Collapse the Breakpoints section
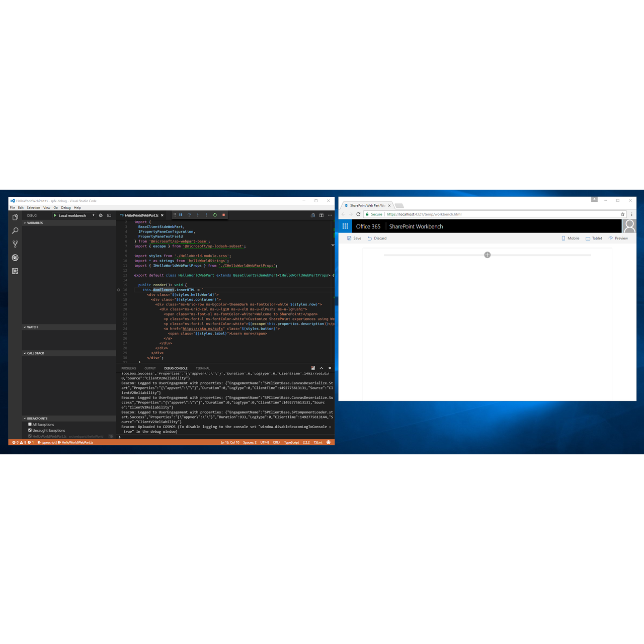The image size is (644, 644). tap(69, 419)
